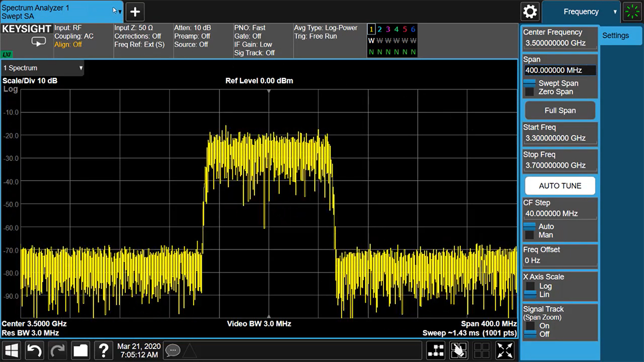Select the marker/grid layout icon near bottom right
This screenshot has width=644, height=362.
pyautogui.click(x=436, y=350)
